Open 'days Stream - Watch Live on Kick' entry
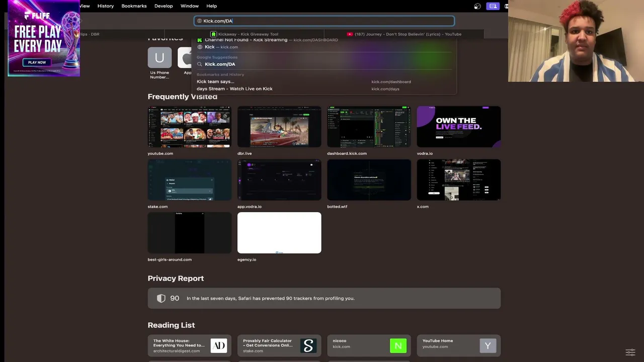Image resolution: width=644 pixels, height=362 pixels. pyautogui.click(x=325, y=88)
